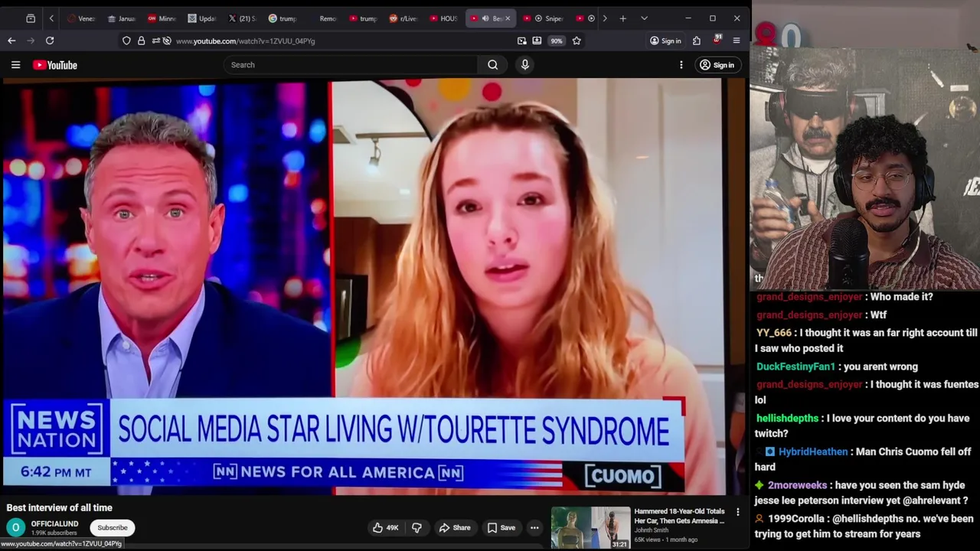Go to the YouTube home logo

coord(55,65)
